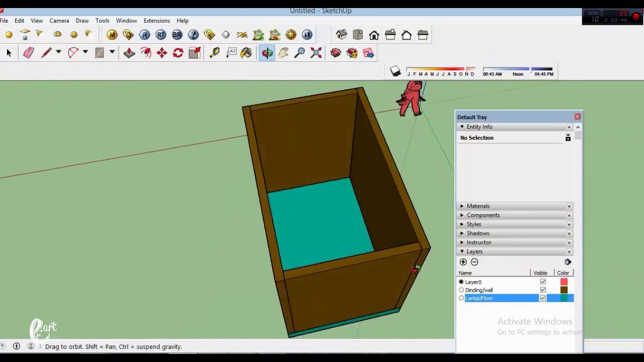Open the File menu
644x362 pixels.
pyautogui.click(x=4, y=21)
